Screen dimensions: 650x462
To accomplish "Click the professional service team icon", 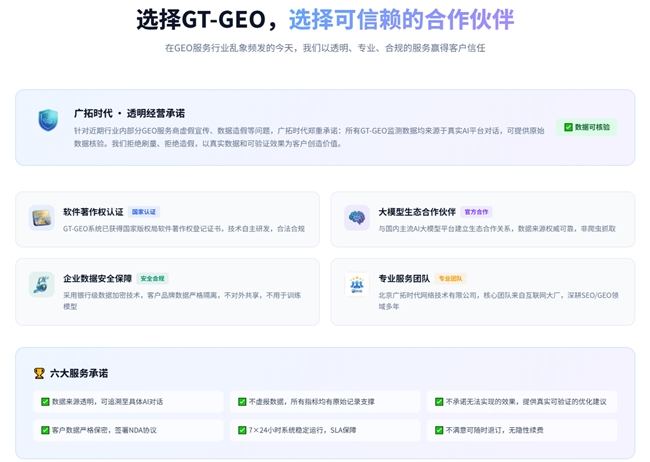I will coord(357,284).
